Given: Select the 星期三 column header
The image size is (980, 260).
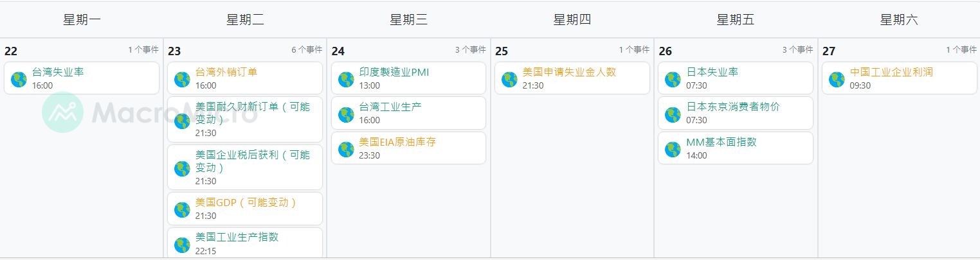Looking at the screenshot, I should tap(408, 20).
